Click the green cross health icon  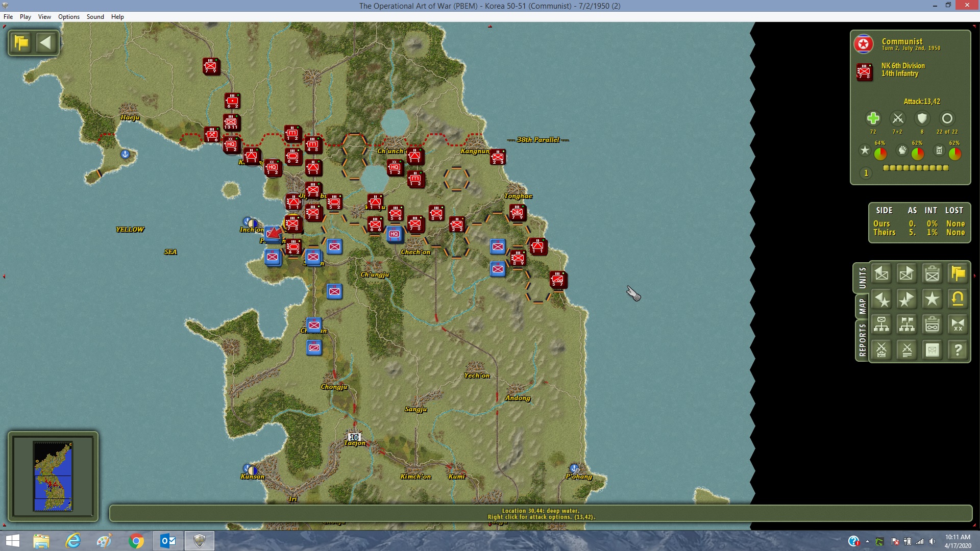click(x=873, y=119)
